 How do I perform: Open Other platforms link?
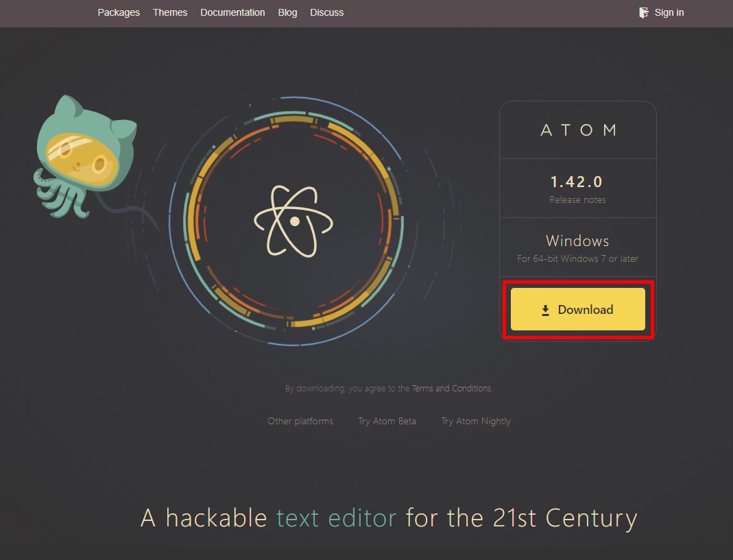point(300,421)
